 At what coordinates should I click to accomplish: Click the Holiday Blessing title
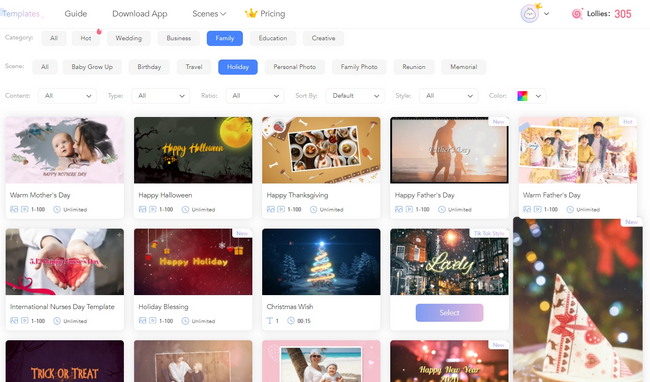pyautogui.click(x=163, y=307)
